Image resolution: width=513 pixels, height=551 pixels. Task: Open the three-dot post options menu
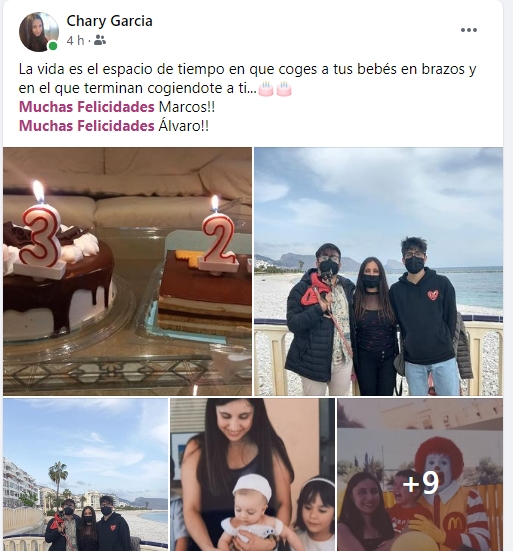click(469, 30)
